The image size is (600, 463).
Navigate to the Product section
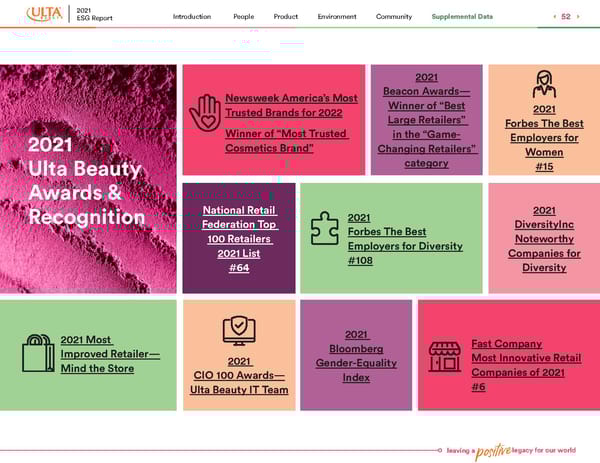tap(286, 17)
